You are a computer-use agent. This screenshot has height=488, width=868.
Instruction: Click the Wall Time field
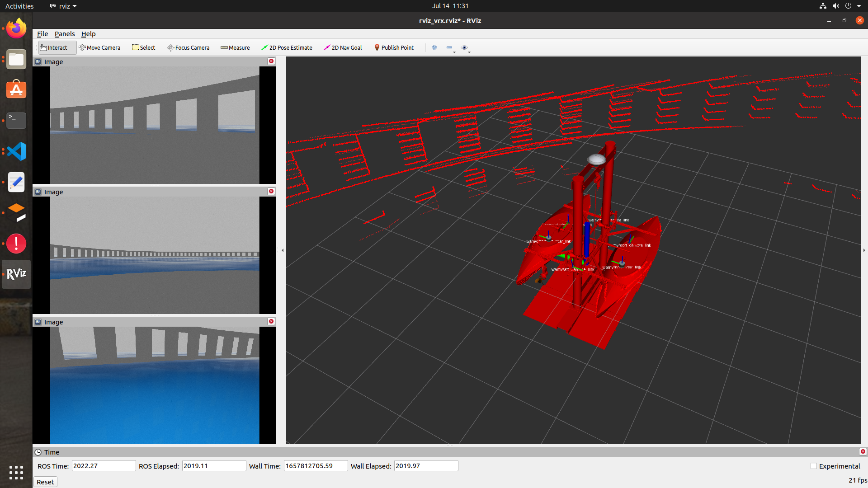point(316,466)
